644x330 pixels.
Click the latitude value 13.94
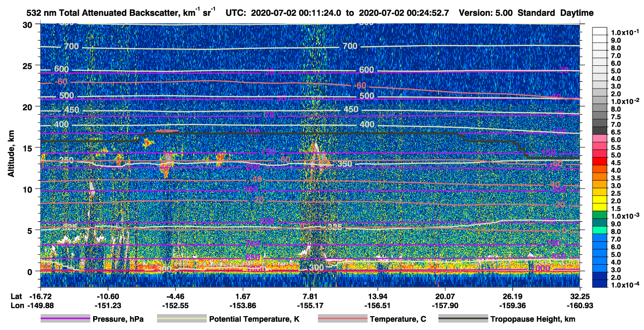(378, 296)
